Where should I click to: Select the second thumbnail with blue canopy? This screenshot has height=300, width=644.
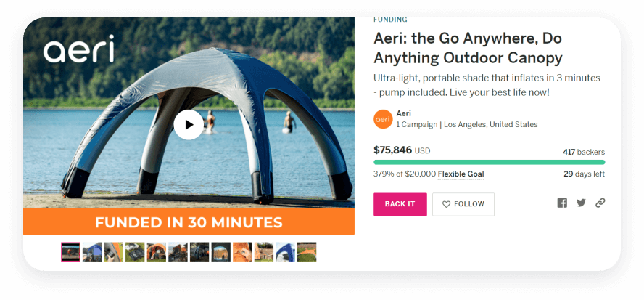[92, 252]
